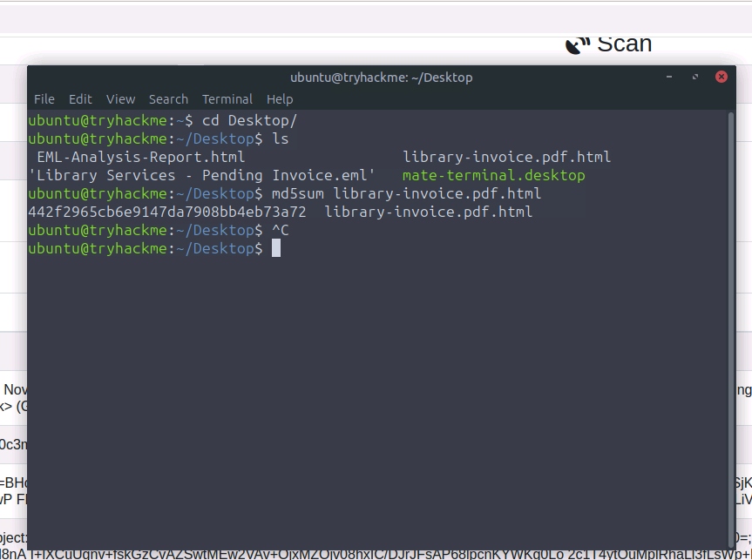Click the terminal title bar text ubuntu@tryhackme: ~/Desktop
752x560 pixels.
click(x=382, y=78)
